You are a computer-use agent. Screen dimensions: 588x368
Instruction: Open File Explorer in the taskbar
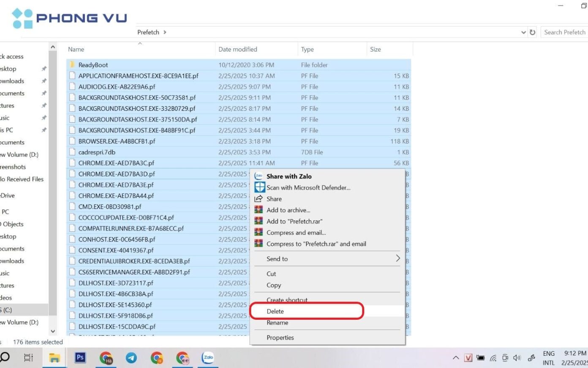pyautogui.click(x=54, y=357)
